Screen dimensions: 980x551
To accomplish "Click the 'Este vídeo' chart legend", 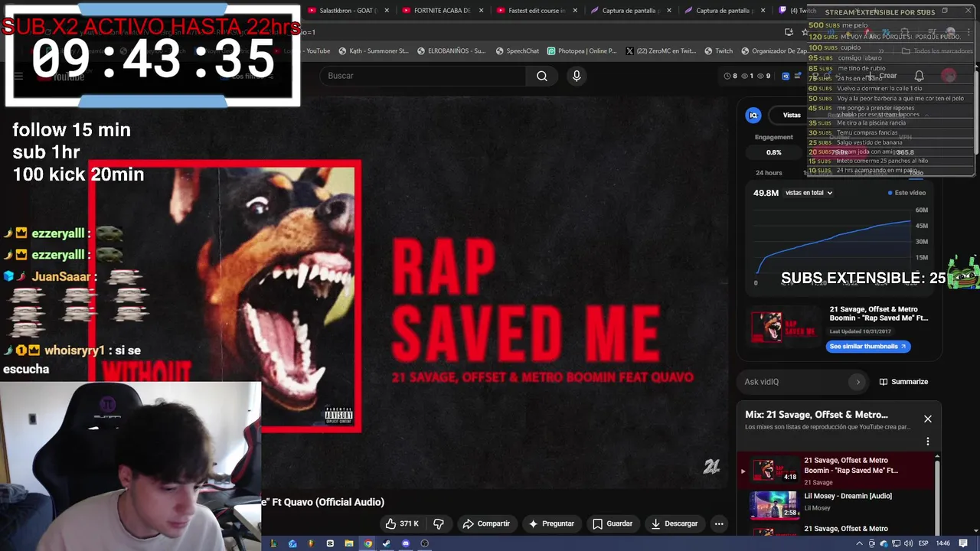I will pos(906,193).
